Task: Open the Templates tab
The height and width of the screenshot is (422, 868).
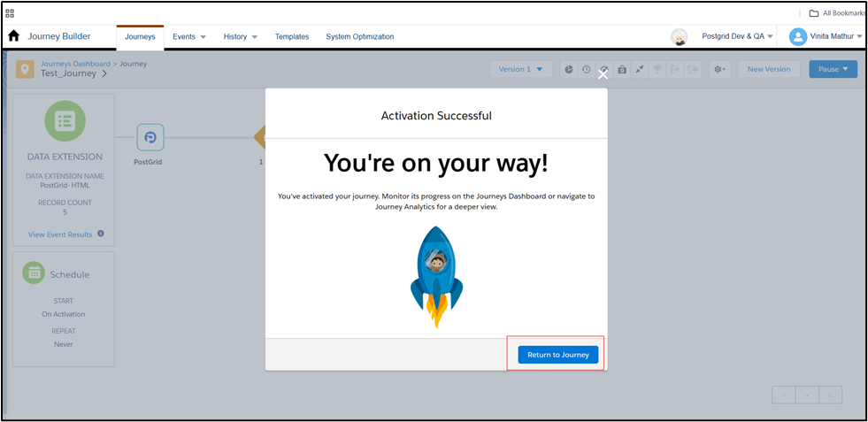Action: click(292, 36)
